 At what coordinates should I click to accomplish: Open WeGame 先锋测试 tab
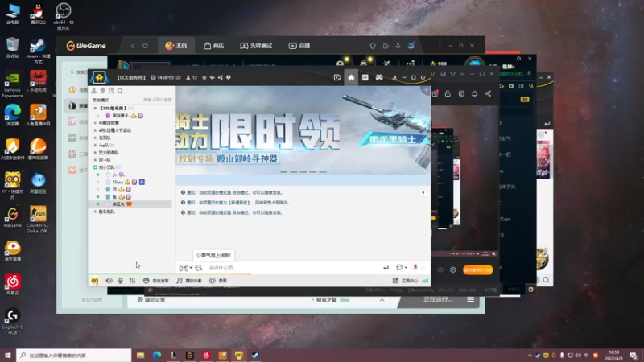pos(256,46)
